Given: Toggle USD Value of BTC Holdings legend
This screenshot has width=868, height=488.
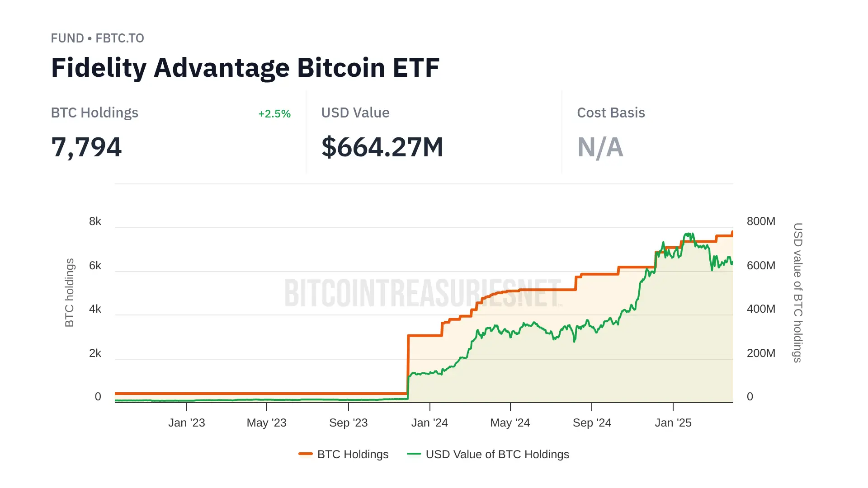Looking at the screenshot, I should tap(497, 454).
